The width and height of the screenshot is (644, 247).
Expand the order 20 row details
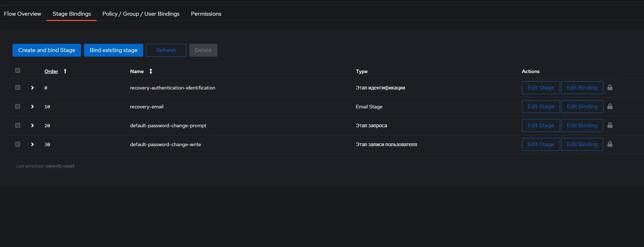tap(32, 125)
